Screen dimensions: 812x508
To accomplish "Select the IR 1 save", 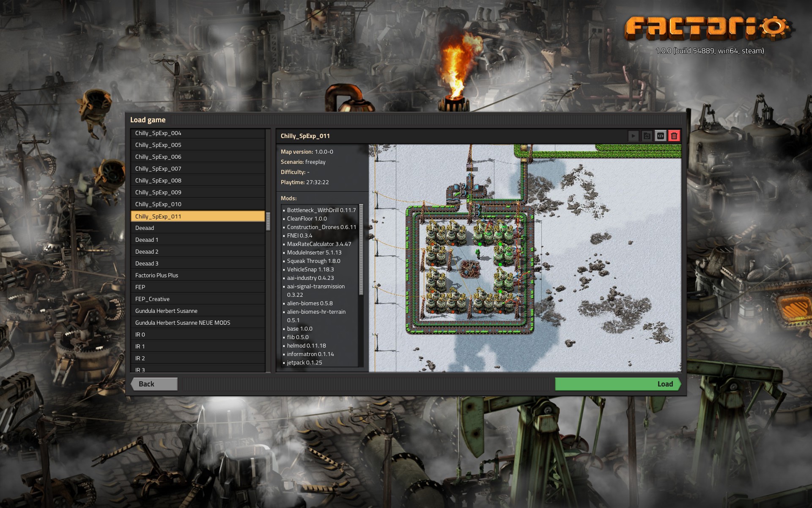I will 198,346.
